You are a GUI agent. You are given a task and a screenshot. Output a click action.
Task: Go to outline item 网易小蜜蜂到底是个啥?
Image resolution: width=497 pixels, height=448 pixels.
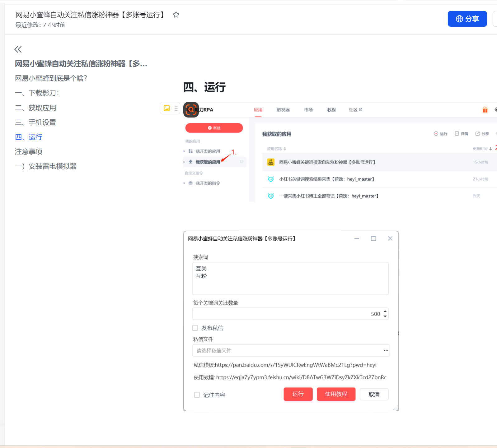click(x=51, y=78)
